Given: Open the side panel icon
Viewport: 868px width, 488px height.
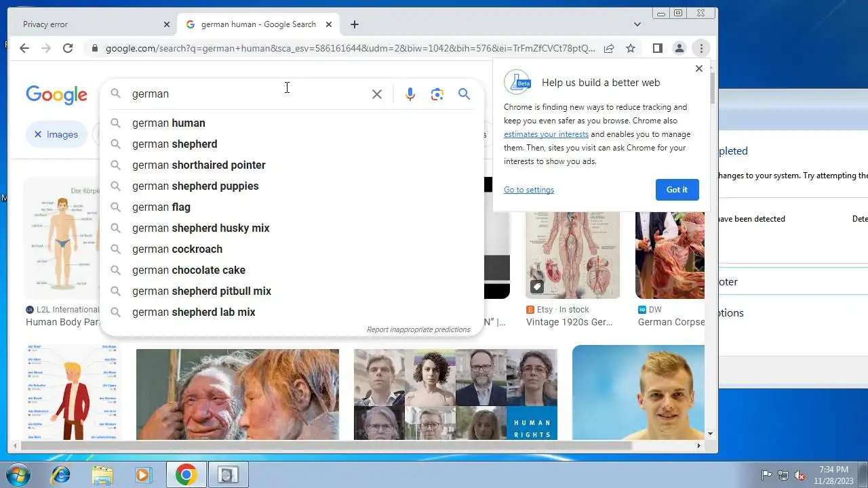Looking at the screenshot, I should [x=657, y=48].
